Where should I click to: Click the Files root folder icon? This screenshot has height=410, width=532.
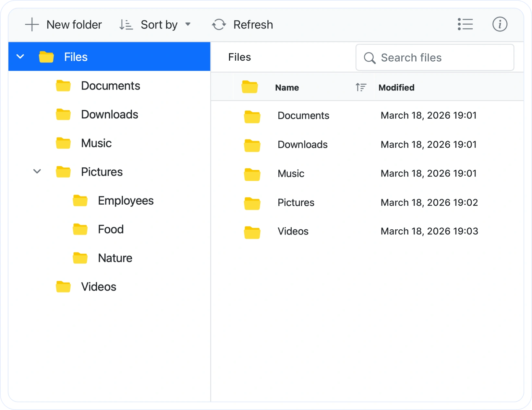tap(46, 57)
